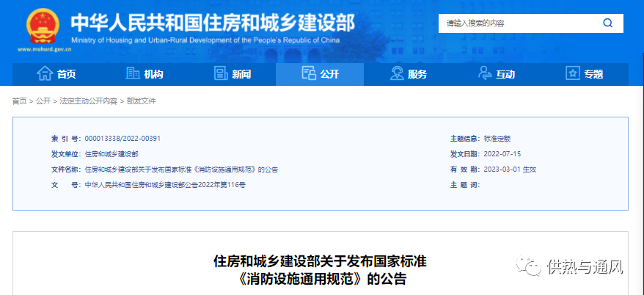This screenshot has width=644, height=295.
Task: Click index number 000013338/2022-00391
Action: click(122, 139)
